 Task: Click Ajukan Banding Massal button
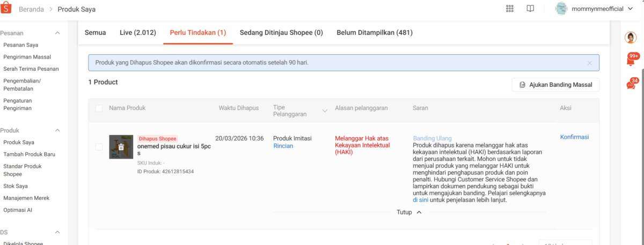[555, 85]
